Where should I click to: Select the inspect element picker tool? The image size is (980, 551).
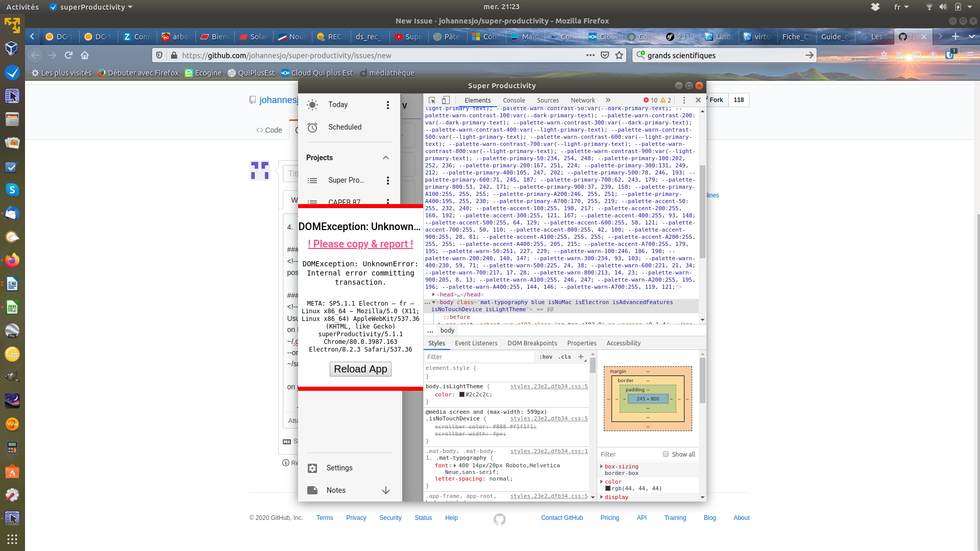tap(432, 100)
